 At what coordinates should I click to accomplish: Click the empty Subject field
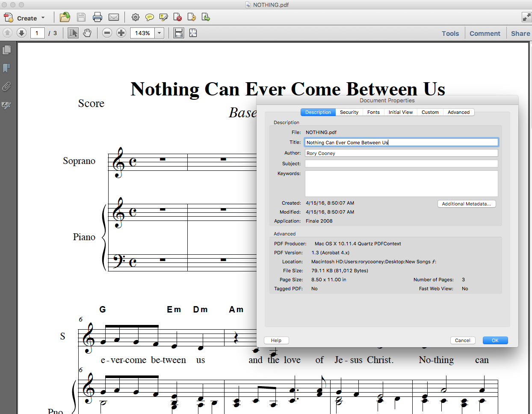(402, 164)
